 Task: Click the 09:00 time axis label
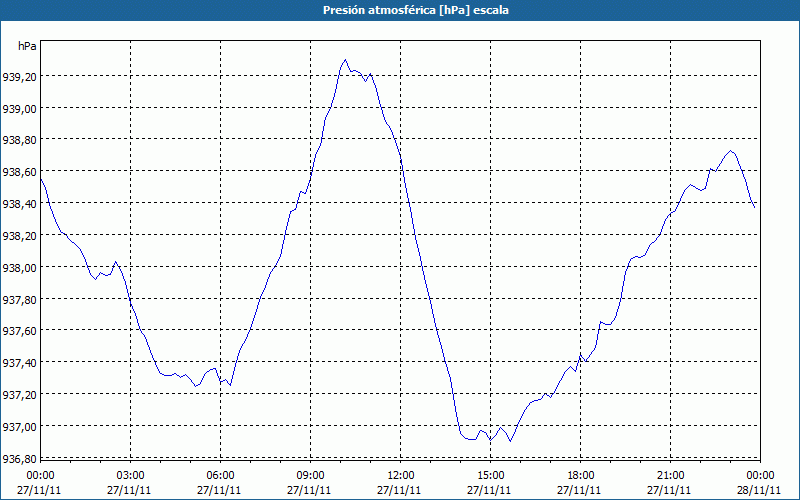click(311, 476)
